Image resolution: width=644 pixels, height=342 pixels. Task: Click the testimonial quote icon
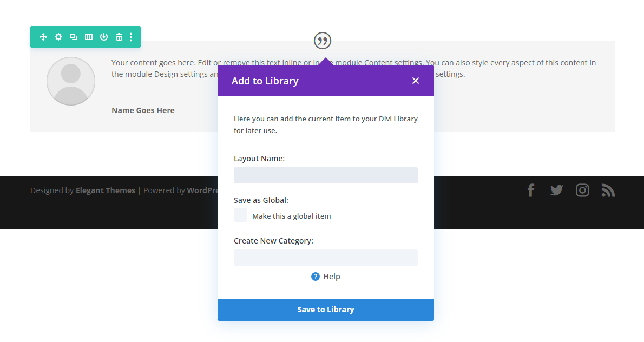[x=322, y=40]
